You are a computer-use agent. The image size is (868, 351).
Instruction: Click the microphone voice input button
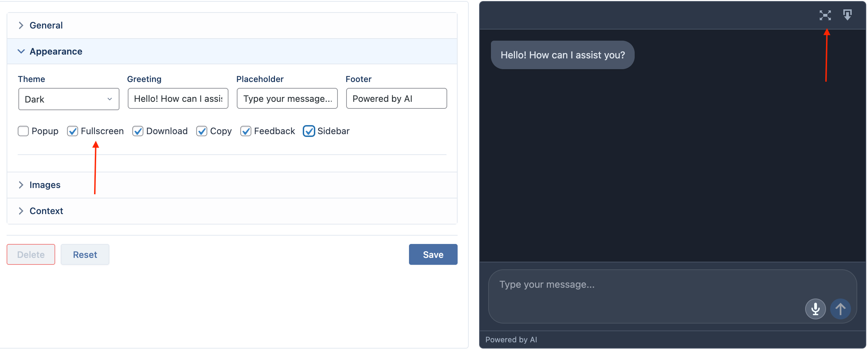(815, 309)
